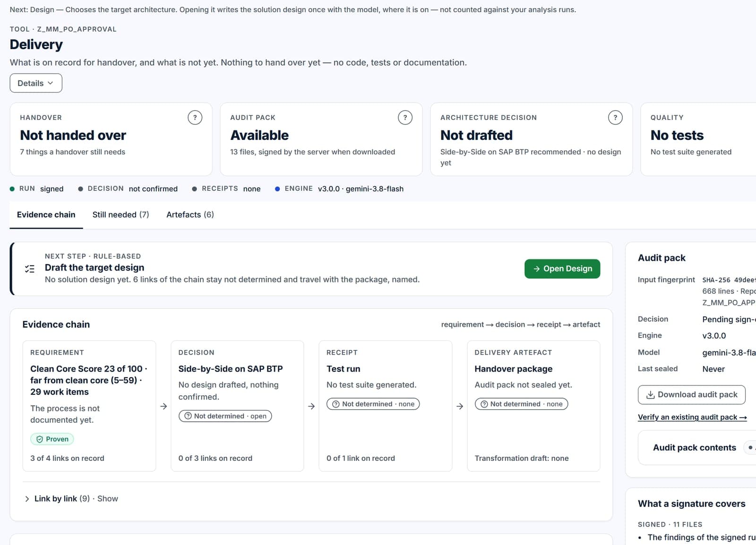The image size is (756, 545).
Task: Follow the 'Verify an existing audit pack' link
Action: 692,417
